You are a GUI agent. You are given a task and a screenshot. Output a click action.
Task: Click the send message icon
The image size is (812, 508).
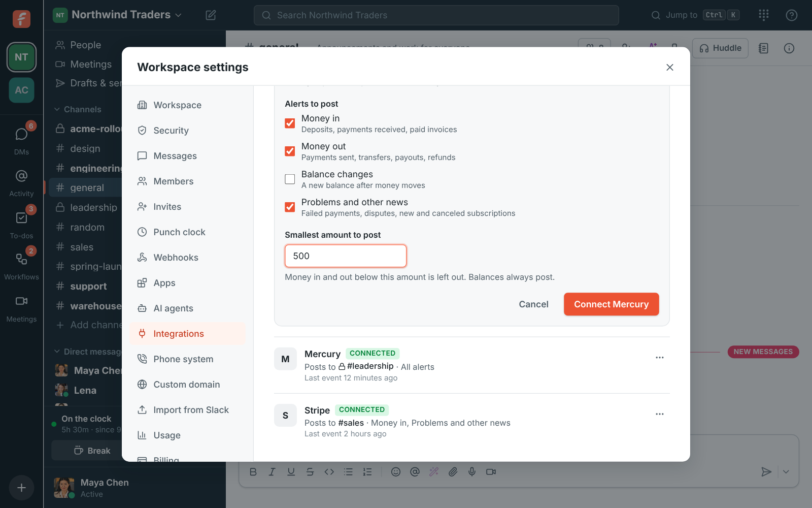[766, 472]
